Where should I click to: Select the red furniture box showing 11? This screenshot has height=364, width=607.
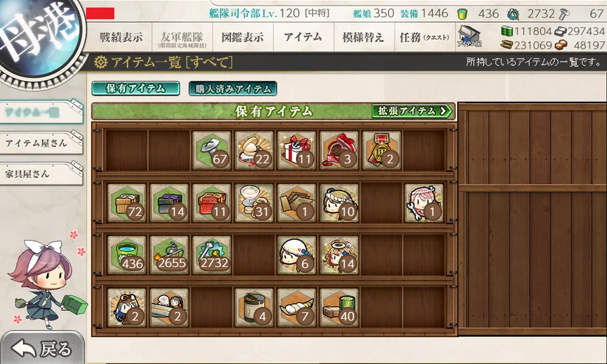pos(211,203)
